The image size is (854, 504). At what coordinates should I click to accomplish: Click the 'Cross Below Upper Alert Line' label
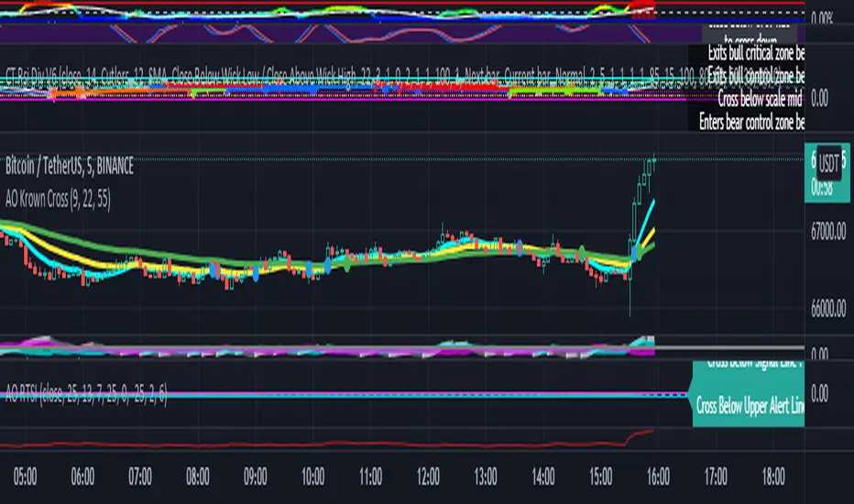coord(750,405)
